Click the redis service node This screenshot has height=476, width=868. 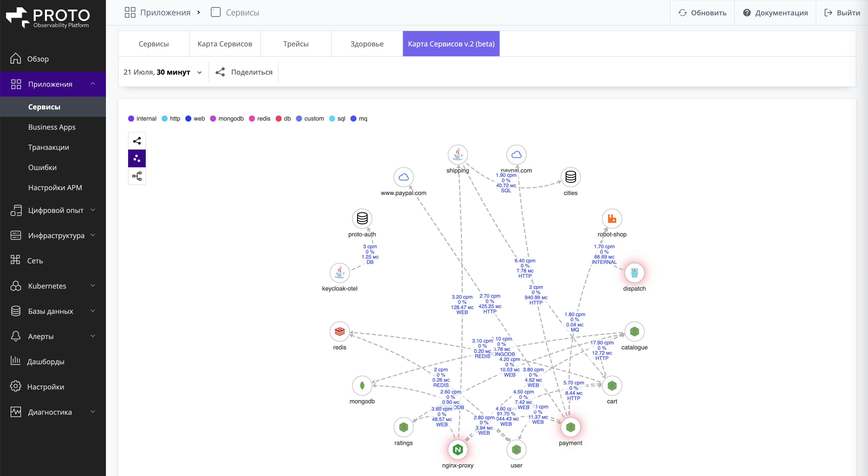click(x=339, y=331)
